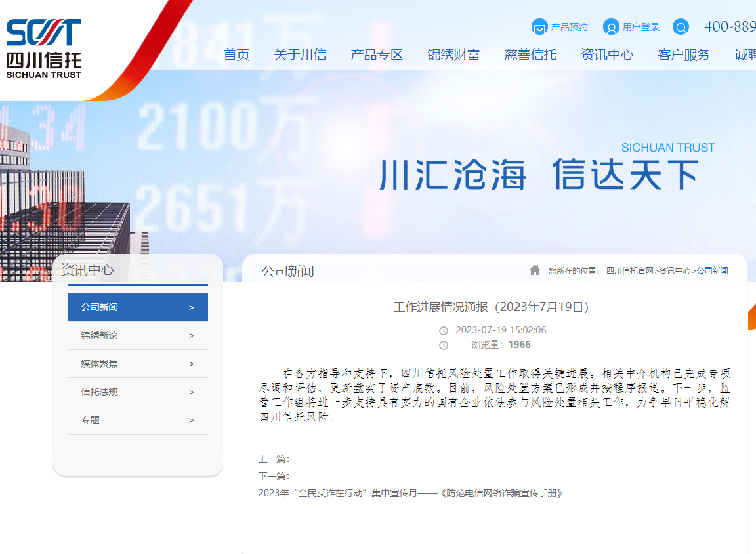Click the Sichuan Trust logo
This screenshot has width=756, height=554.
pyautogui.click(x=44, y=49)
